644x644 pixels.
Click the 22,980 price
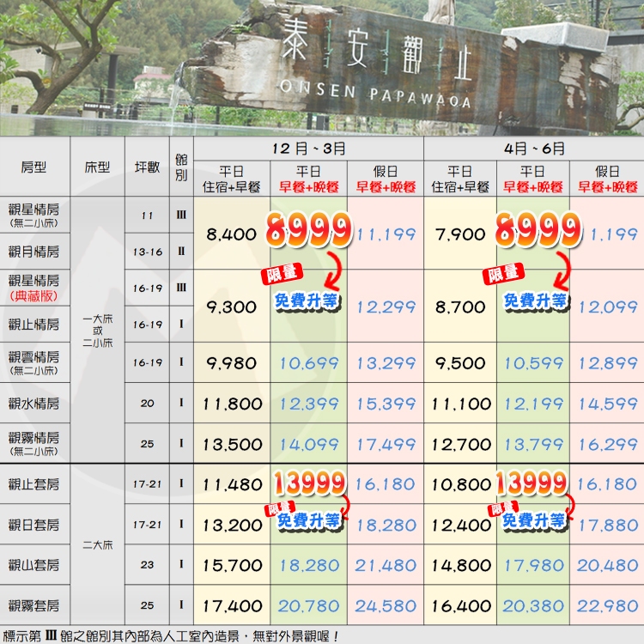click(x=607, y=606)
